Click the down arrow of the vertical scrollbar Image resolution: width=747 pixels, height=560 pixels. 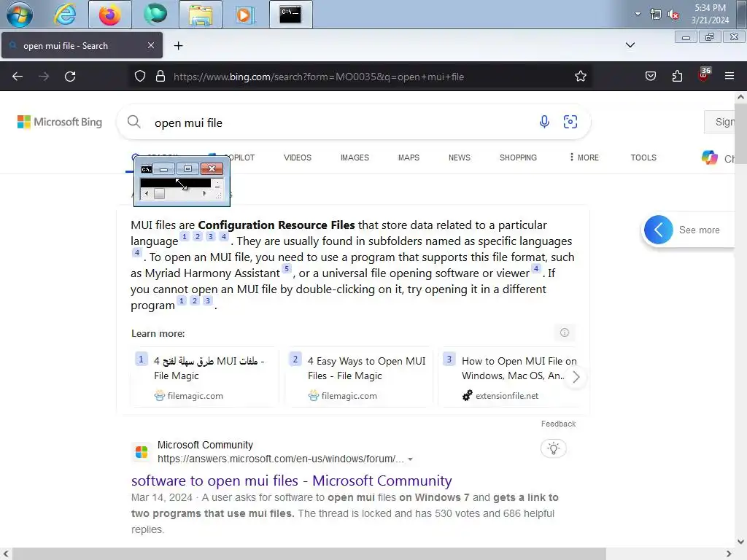tap(740, 542)
